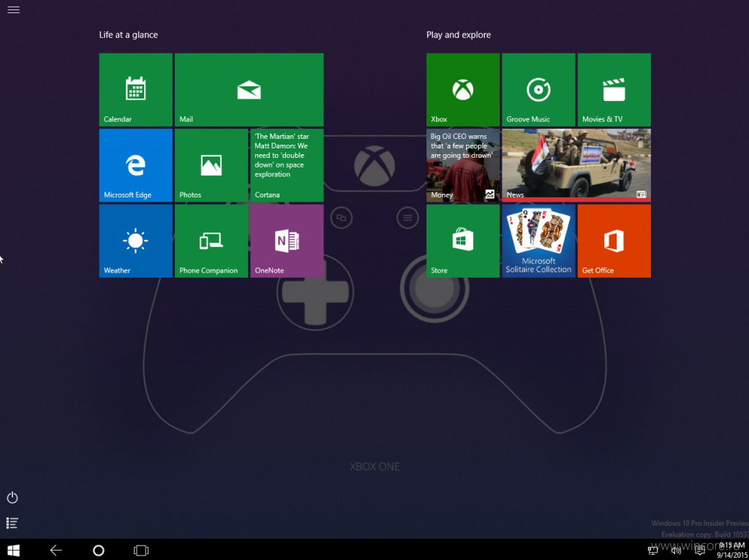Open the All apps list icon
The image size is (749, 560).
click(x=12, y=523)
